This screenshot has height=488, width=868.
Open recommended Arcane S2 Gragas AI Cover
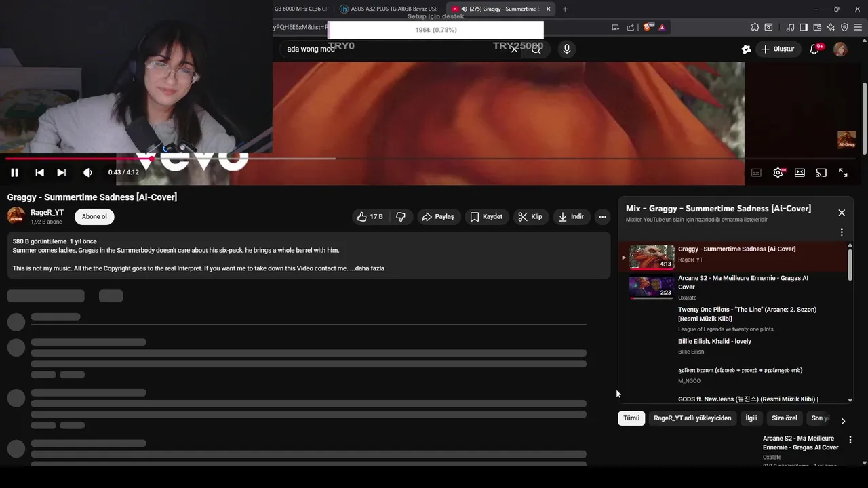(x=801, y=443)
